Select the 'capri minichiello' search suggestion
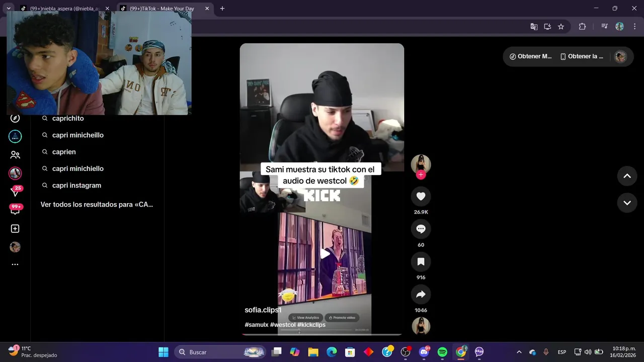The height and width of the screenshot is (362, 644). [x=78, y=169]
